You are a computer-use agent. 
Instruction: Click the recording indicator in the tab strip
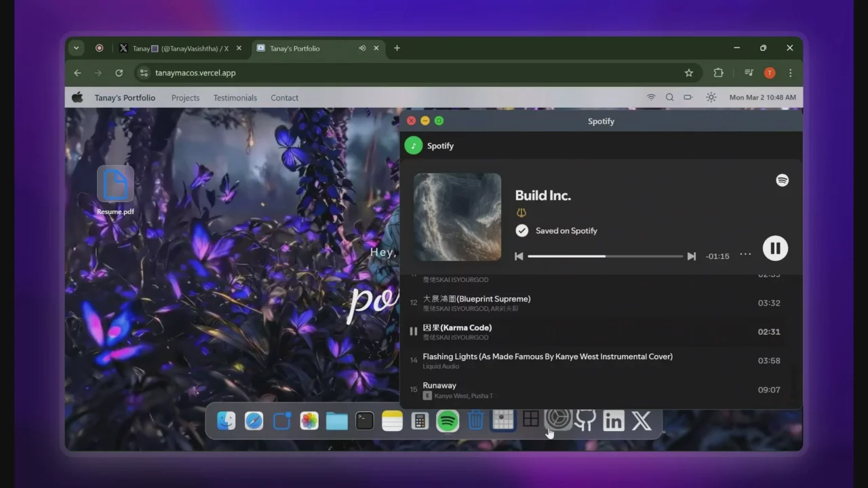(x=100, y=48)
